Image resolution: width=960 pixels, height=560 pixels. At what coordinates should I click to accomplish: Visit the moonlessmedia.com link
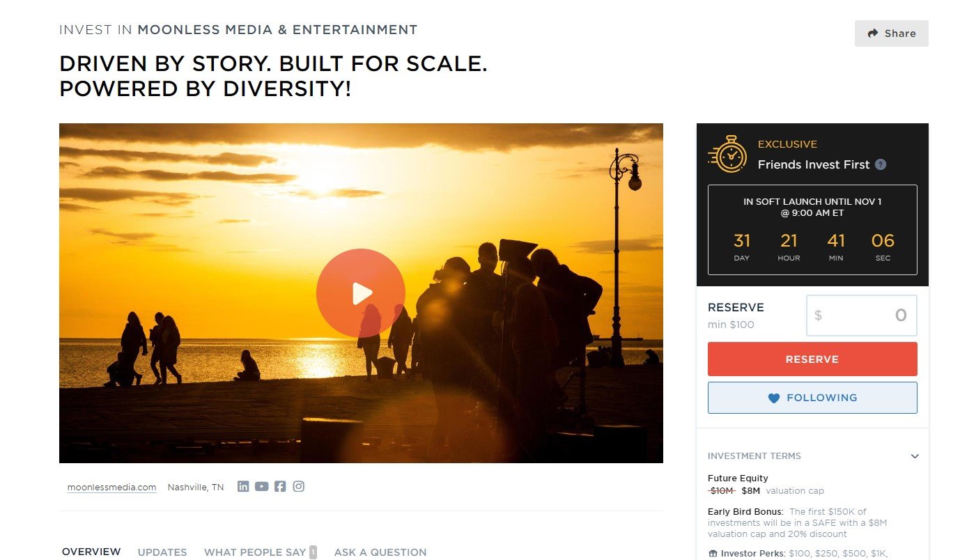tap(111, 487)
